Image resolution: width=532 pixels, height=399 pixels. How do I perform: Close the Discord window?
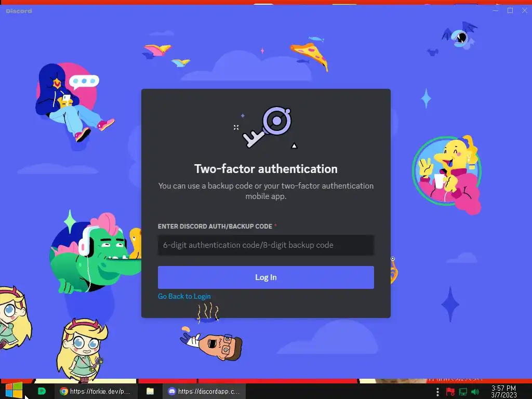(x=525, y=10)
